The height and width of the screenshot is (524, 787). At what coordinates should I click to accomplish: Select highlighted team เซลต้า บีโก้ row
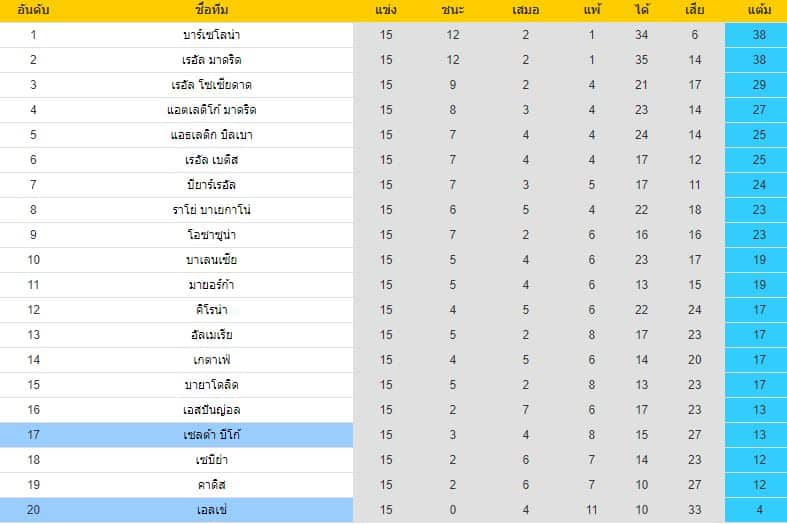click(x=177, y=435)
